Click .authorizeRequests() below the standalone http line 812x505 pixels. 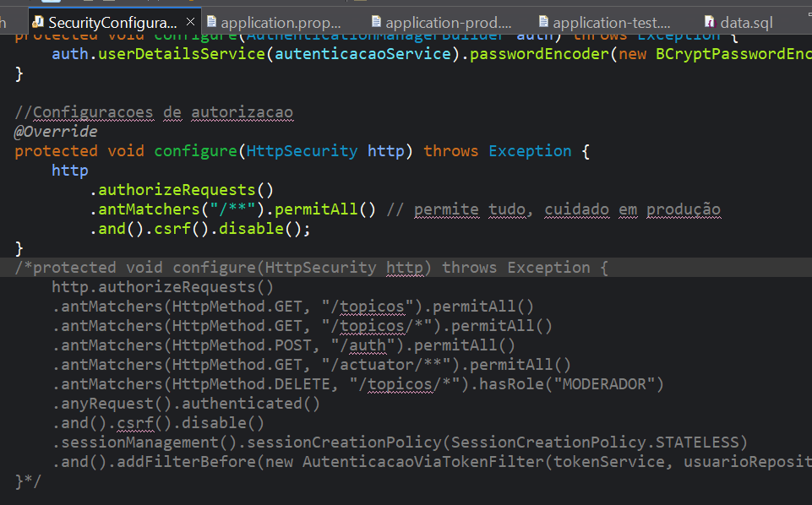point(182,190)
